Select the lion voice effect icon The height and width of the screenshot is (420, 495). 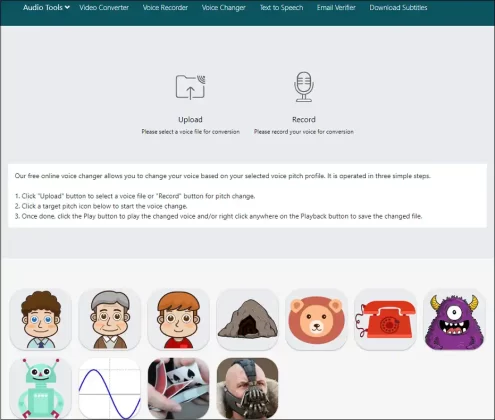click(x=316, y=319)
